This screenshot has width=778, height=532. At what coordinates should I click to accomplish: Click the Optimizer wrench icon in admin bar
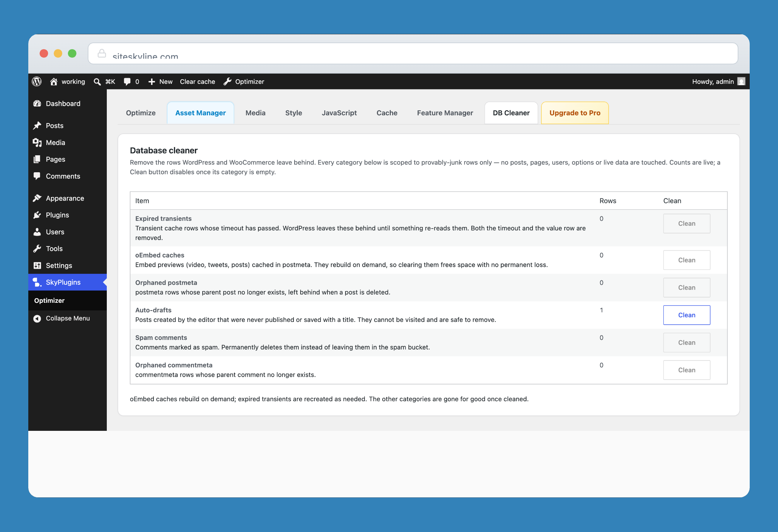pyautogui.click(x=227, y=82)
